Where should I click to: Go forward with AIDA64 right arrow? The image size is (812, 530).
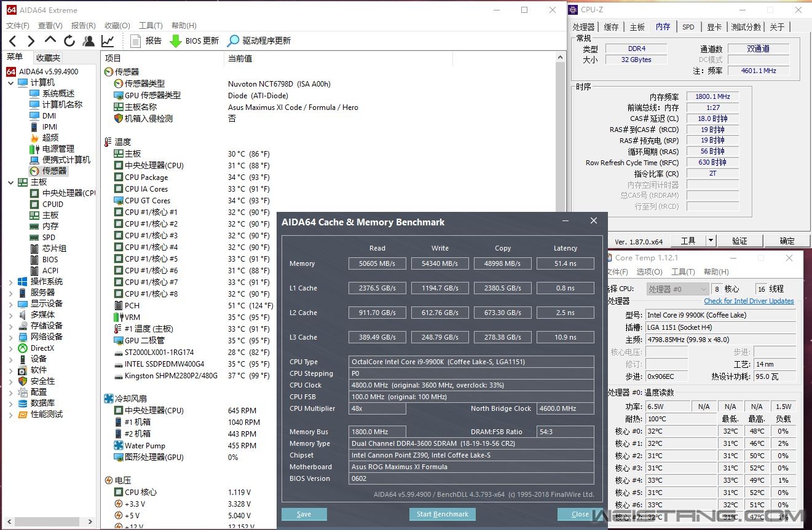click(x=31, y=41)
